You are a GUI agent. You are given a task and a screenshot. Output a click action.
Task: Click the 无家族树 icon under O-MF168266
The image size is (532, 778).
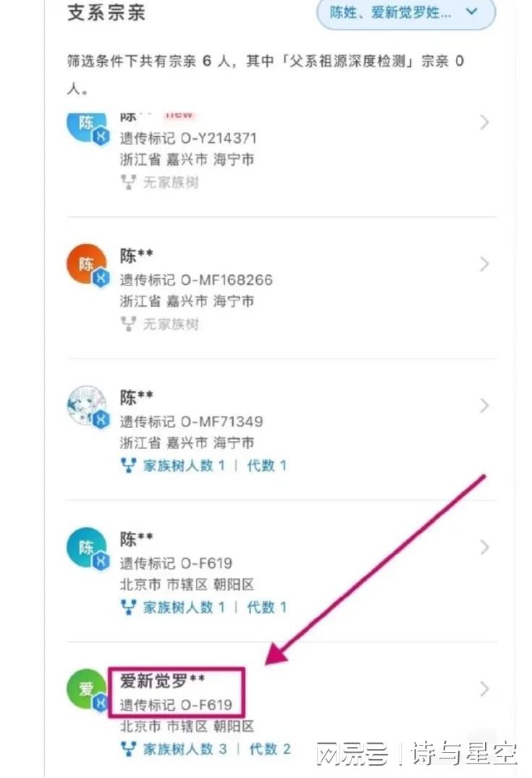tap(128, 324)
